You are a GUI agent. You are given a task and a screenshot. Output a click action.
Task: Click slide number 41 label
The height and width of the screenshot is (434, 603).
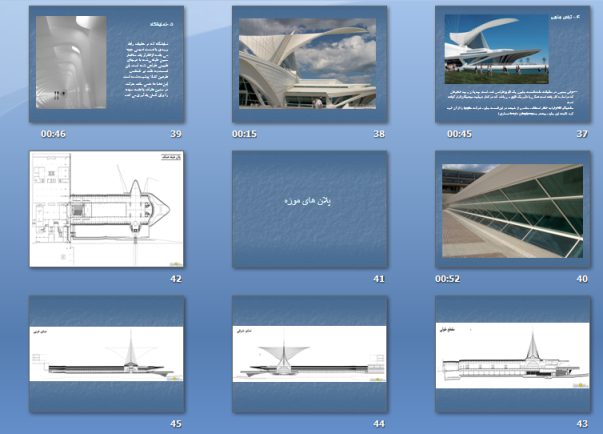379,279
